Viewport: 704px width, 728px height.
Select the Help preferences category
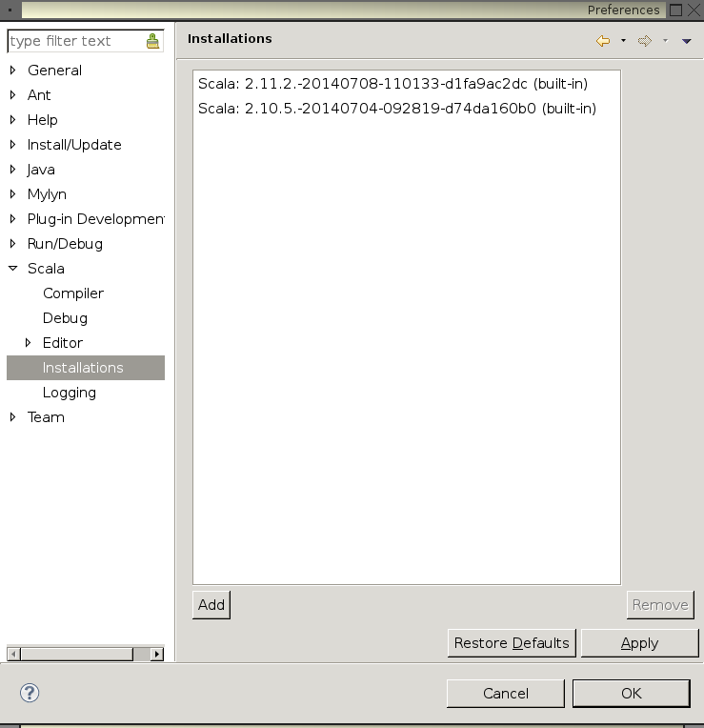pos(42,120)
